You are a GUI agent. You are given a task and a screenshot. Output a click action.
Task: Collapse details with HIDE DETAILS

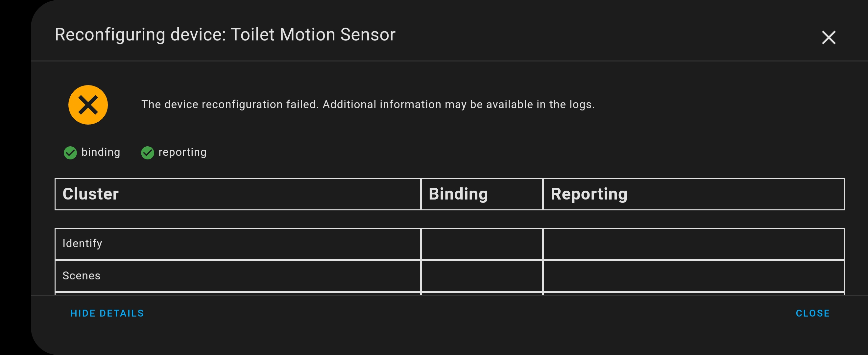(x=107, y=313)
